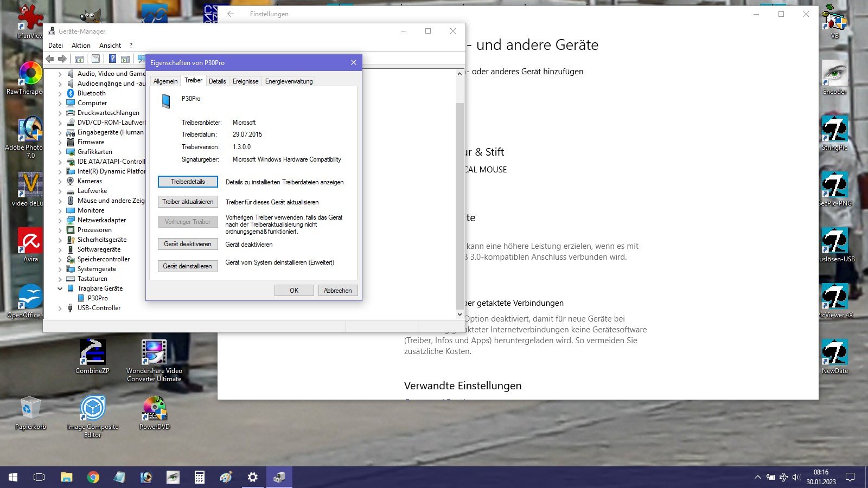Click the File Explorer taskbar icon
The width and height of the screenshot is (868, 488).
tap(67, 477)
